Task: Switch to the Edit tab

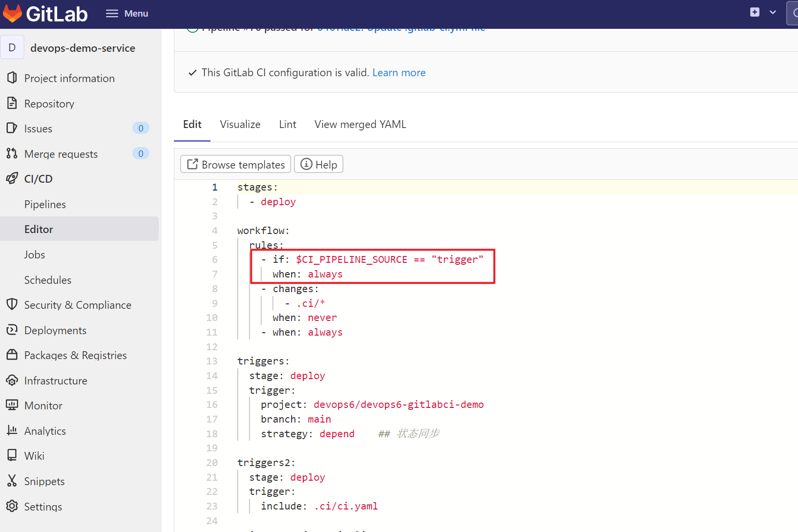Action: (192, 124)
